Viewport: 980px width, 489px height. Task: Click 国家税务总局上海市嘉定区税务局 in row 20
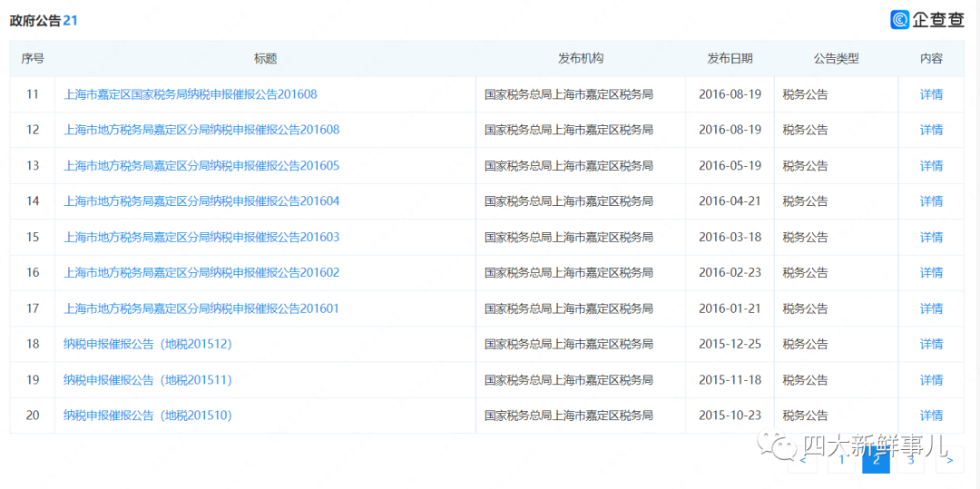tap(569, 416)
